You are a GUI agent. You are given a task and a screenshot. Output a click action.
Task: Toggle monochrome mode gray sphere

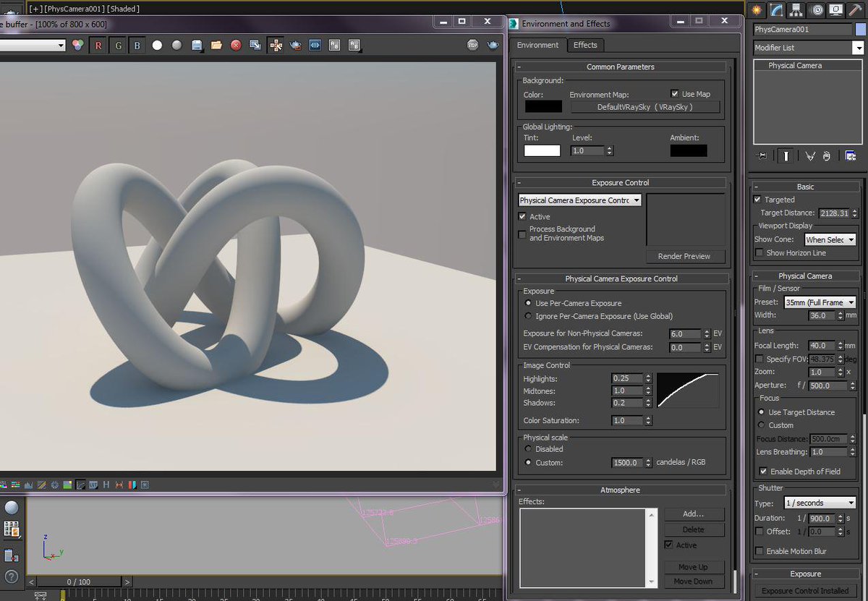tap(176, 46)
